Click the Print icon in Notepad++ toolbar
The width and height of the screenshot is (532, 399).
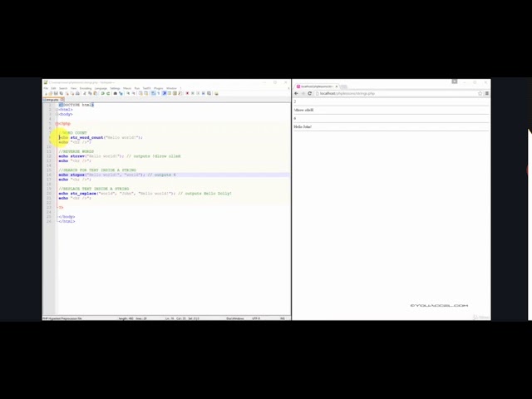(77, 93)
